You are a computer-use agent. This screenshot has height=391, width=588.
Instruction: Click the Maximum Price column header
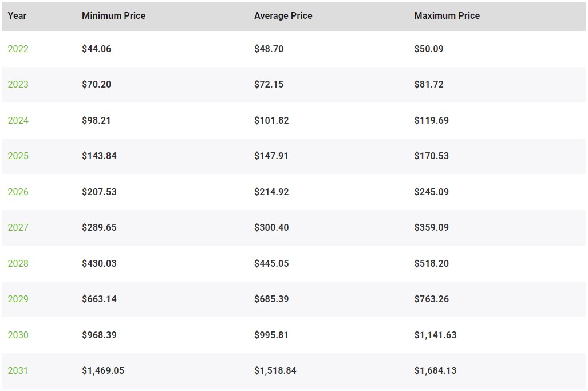447,16
